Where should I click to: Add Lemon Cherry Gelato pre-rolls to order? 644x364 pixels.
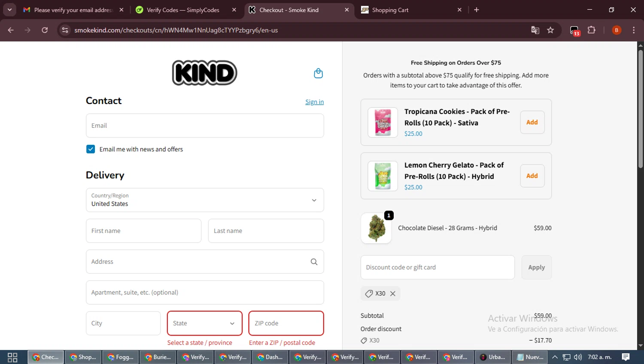pos(532,176)
